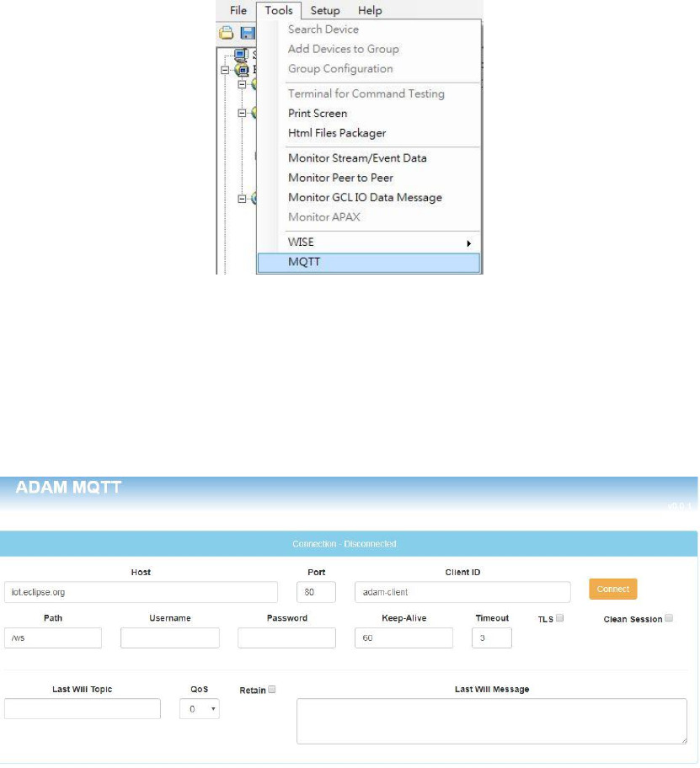Toggle the Clean Session checkbox
The height and width of the screenshot is (768, 700).
669,618
